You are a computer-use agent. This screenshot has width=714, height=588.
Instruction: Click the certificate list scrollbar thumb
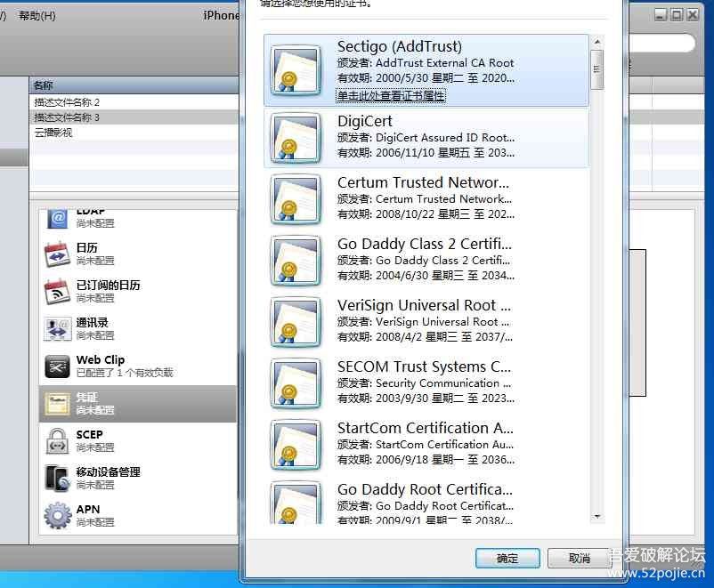pos(597,69)
